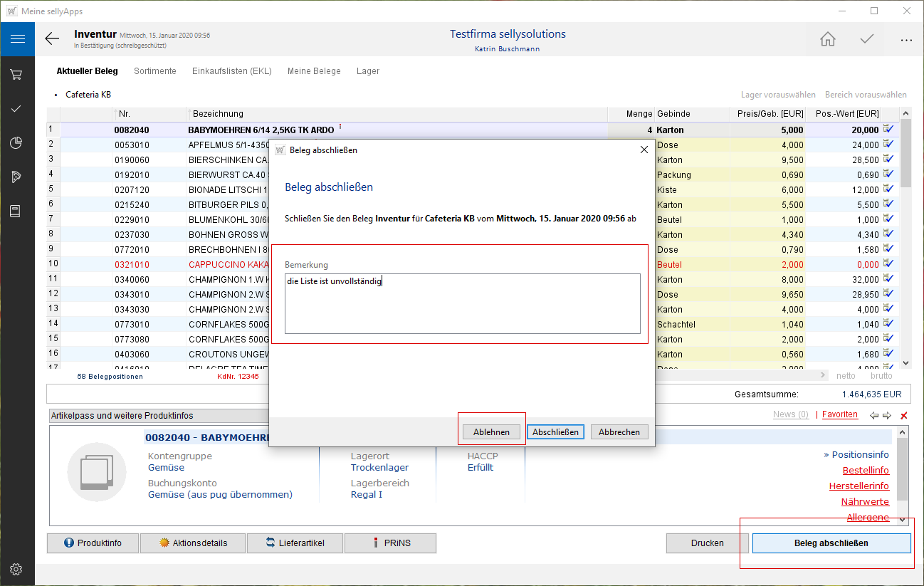Screen dimensions: 924x586
Task: Open the hamburger menu in the sidebar
Action: pos(17,39)
